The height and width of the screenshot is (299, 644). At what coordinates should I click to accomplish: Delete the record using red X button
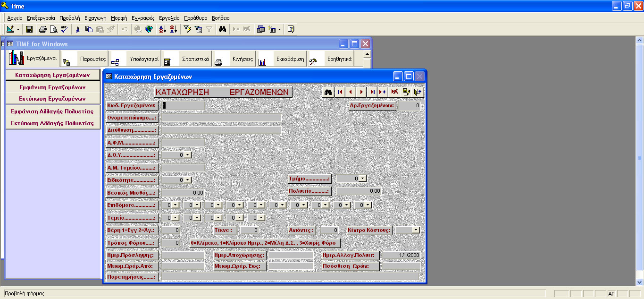tap(395, 92)
